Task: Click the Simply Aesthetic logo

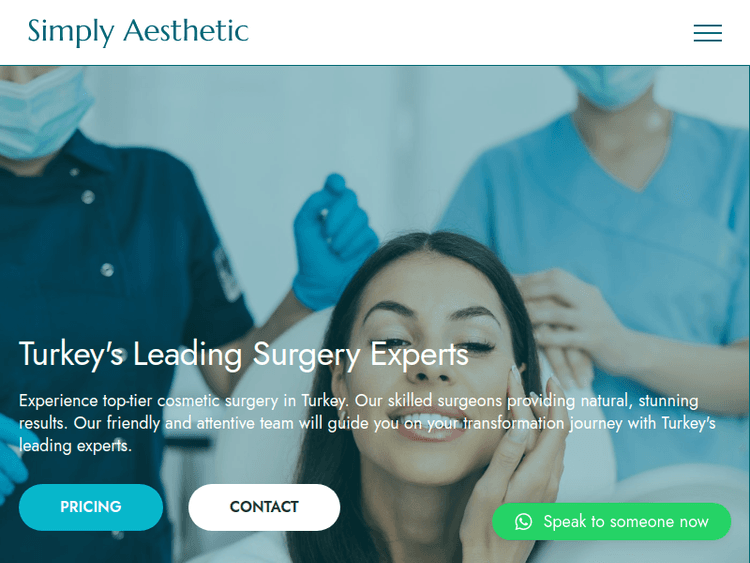Action: [x=138, y=32]
